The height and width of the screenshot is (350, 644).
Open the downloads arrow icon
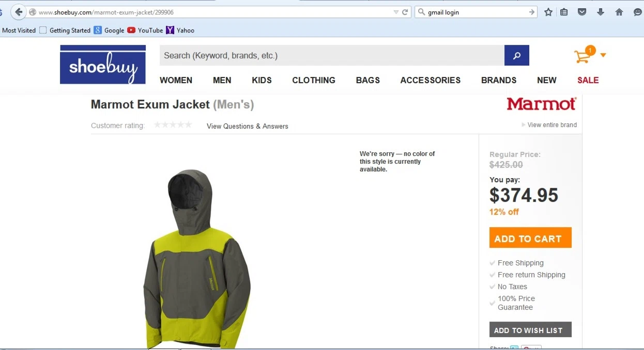pos(601,12)
